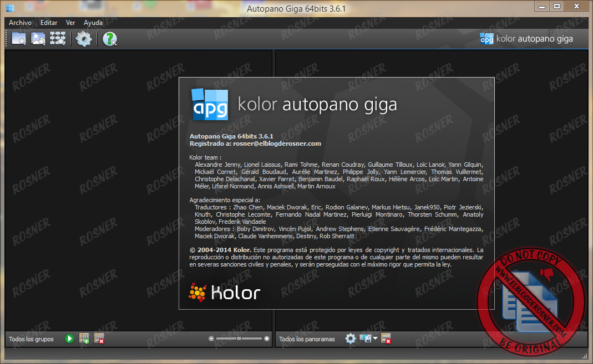Viewport: 593px width, 364px height.
Task: Click the thumbnail size slider handle
Action: click(x=239, y=339)
